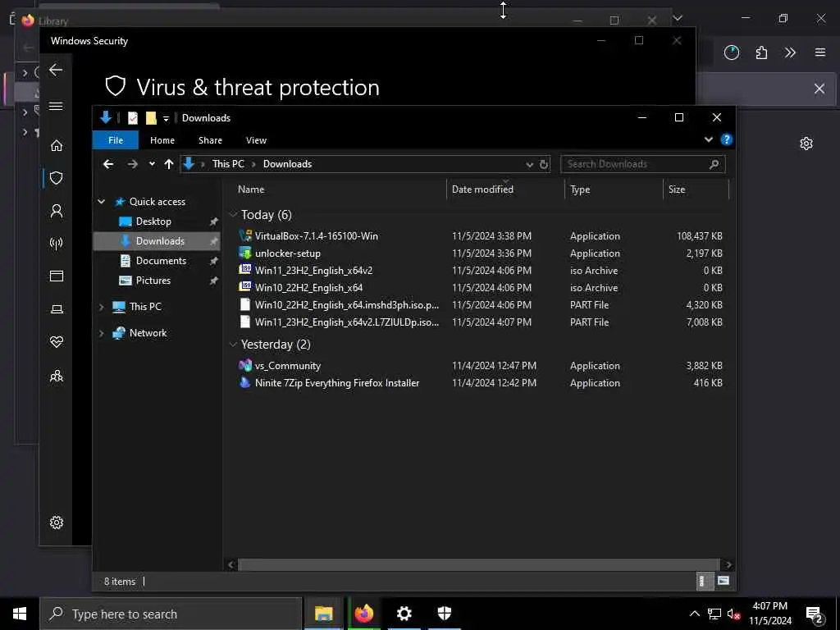Refresh the Downloads folder
Image resolution: width=840 pixels, height=630 pixels.
(544, 164)
